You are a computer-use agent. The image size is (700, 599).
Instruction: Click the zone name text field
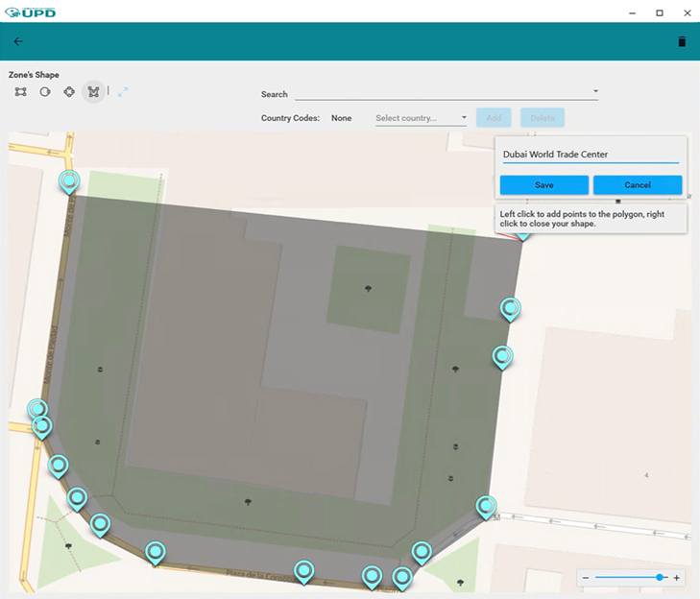591,155
